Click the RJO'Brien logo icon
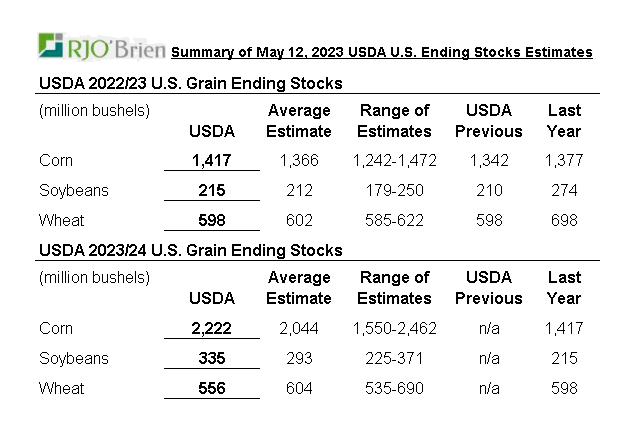This screenshot has height=431, width=637. pyautogui.click(x=51, y=46)
